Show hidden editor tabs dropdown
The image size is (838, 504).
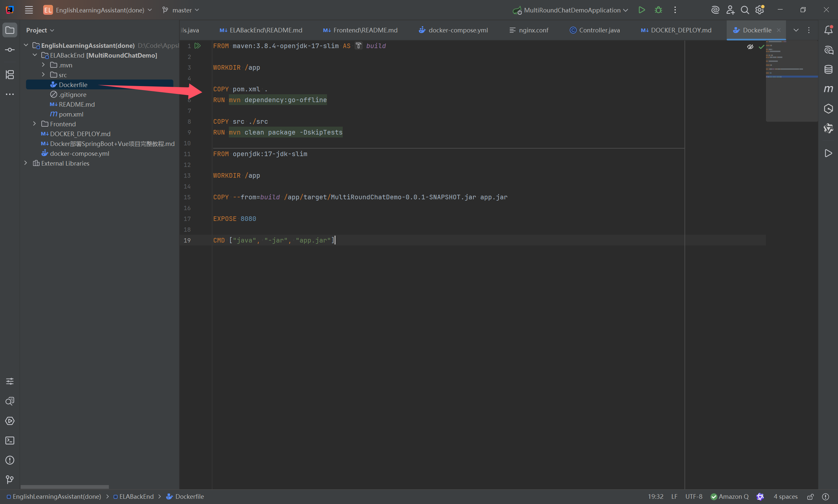pyautogui.click(x=796, y=30)
